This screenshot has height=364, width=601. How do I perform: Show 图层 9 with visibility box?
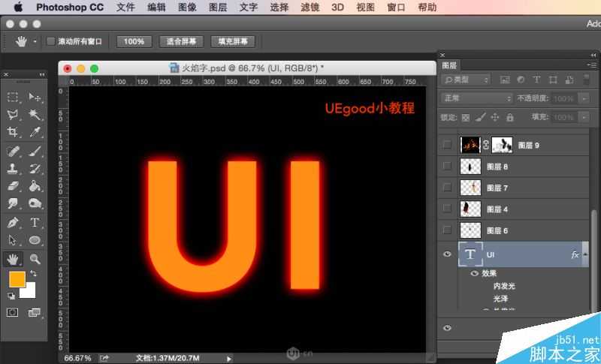(448, 145)
